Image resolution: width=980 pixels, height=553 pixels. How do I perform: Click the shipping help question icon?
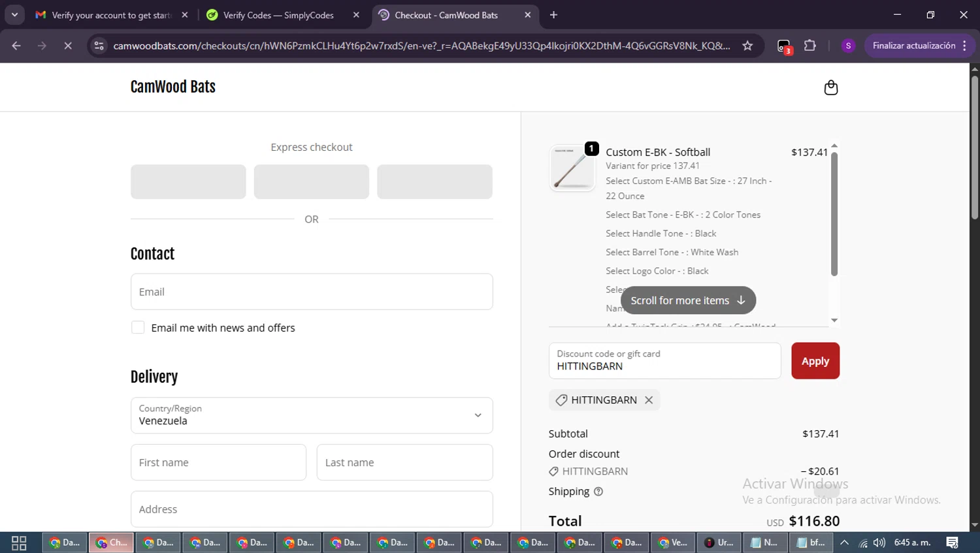pos(598,492)
